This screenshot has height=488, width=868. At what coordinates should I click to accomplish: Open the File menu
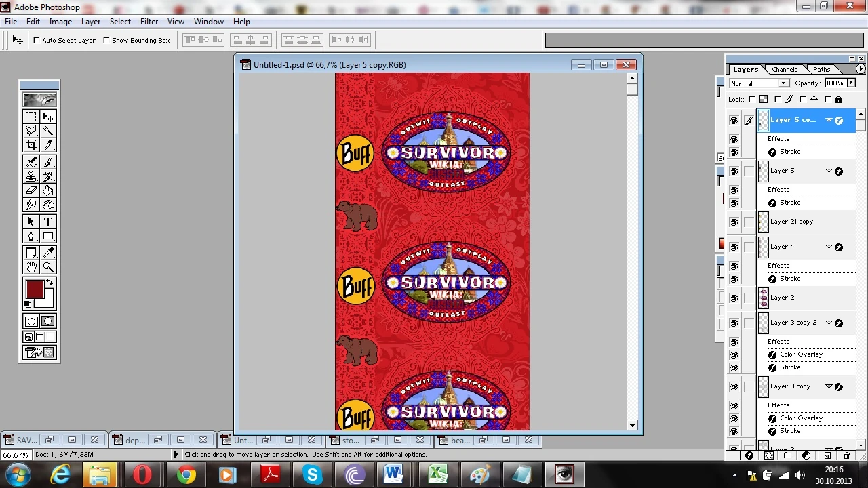(x=11, y=22)
